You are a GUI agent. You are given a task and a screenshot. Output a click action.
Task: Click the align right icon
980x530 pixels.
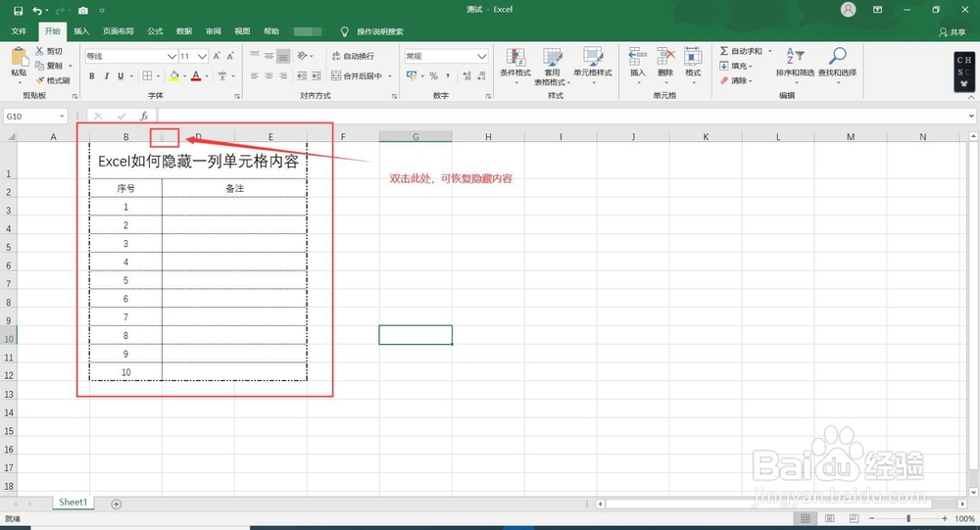tap(283, 75)
